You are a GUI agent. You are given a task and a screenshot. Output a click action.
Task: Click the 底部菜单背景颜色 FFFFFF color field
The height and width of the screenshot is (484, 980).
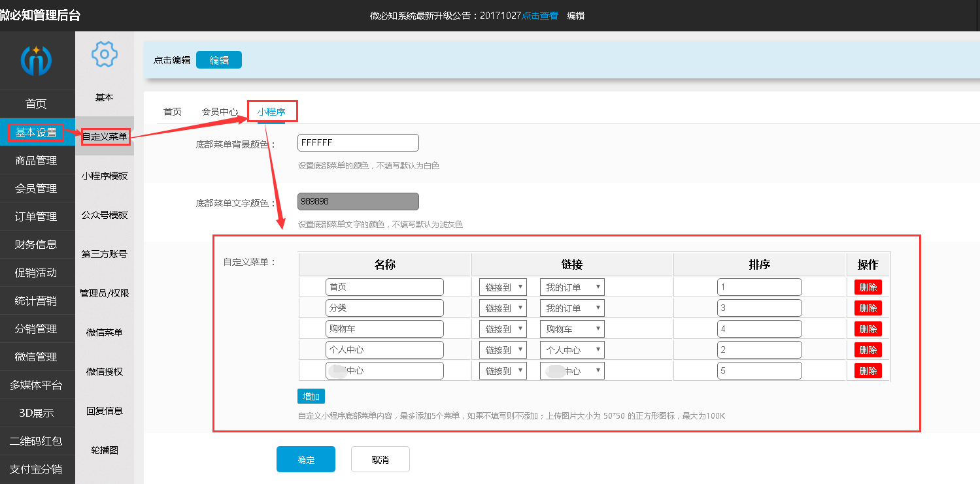coord(358,142)
